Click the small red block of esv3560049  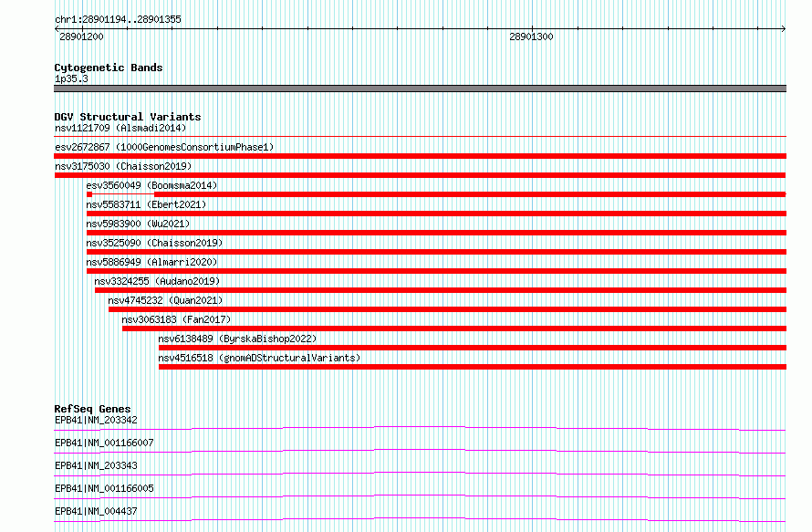tap(89, 194)
